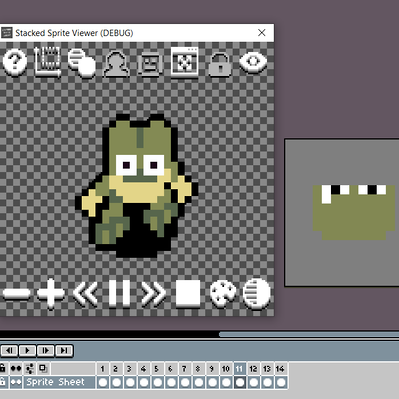Screen dimensions: 399x399
Task: Select Sprite Sheet cel in frame 14
Action: pyautogui.click(x=280, y=382)
